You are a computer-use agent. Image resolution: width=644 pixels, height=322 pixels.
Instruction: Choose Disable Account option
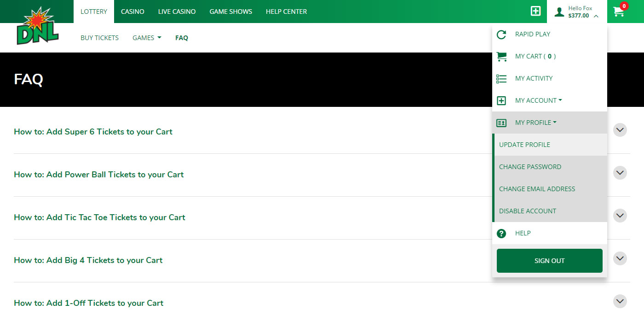click(x=528, y=211)
